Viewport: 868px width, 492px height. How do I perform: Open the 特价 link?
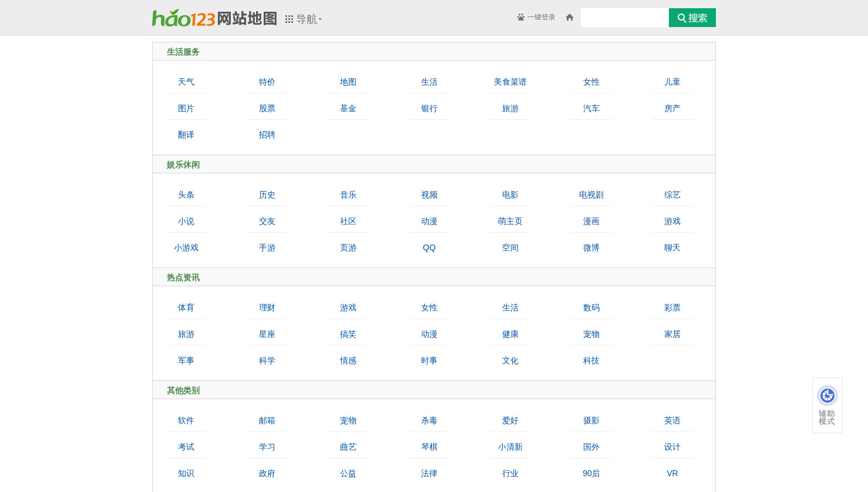(267, 82)
